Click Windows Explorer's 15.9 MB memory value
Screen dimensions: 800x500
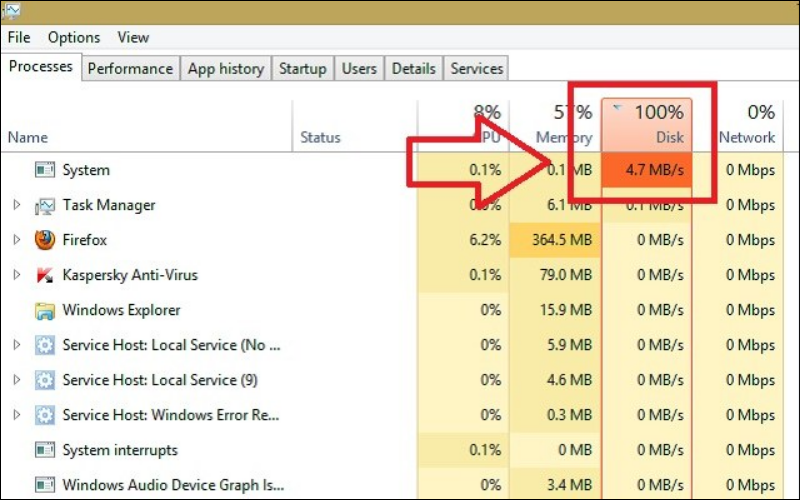click(566, 310)
